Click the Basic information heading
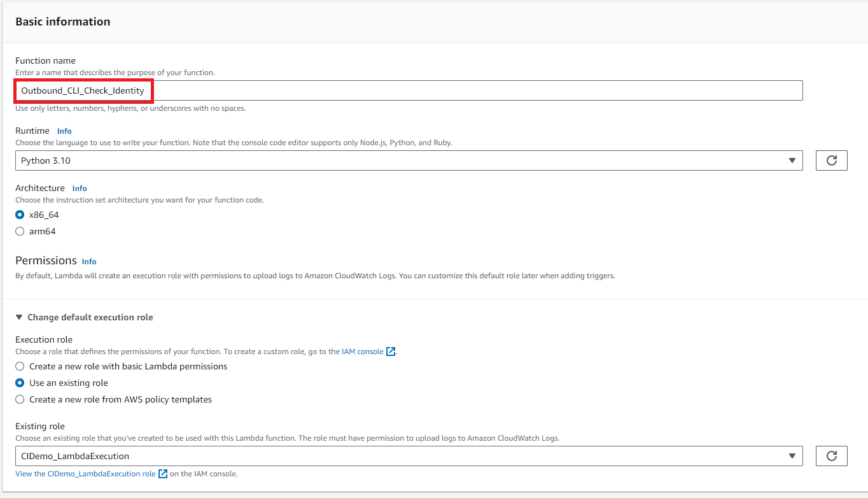Viewport: 868px width, 498px height. pos(63,22)
